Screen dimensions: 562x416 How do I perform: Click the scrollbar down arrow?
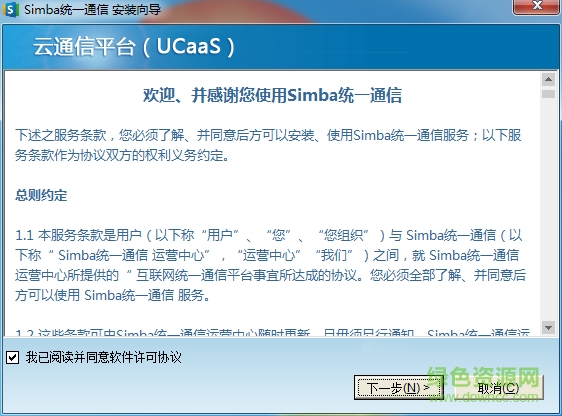click(x=548, y=327)
